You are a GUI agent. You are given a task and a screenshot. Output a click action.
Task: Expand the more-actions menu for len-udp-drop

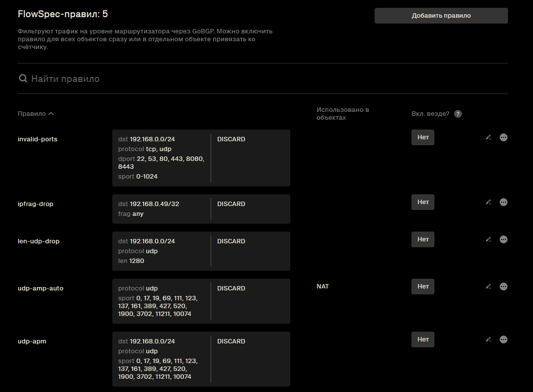504,239
